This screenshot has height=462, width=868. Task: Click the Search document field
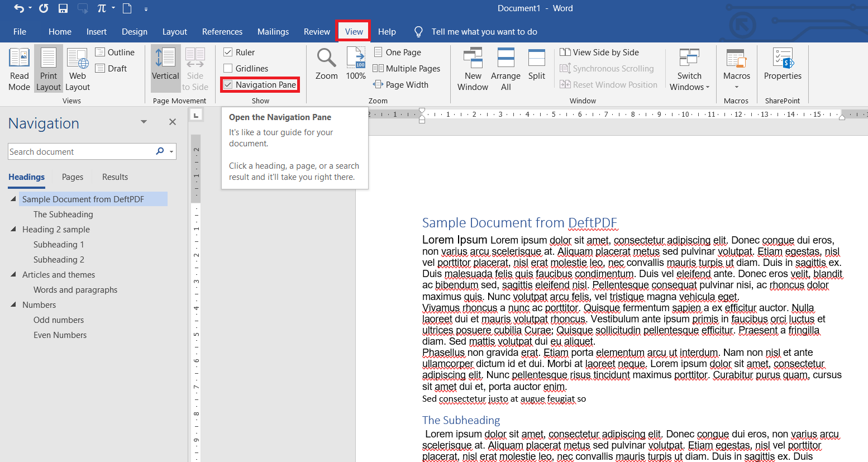[78, 152]
